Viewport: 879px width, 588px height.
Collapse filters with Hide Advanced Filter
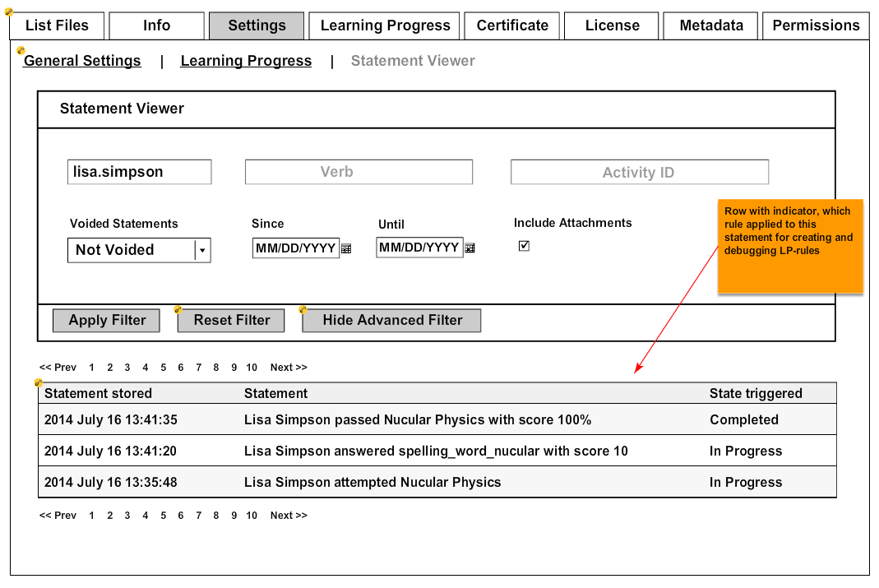coord(392,321)
